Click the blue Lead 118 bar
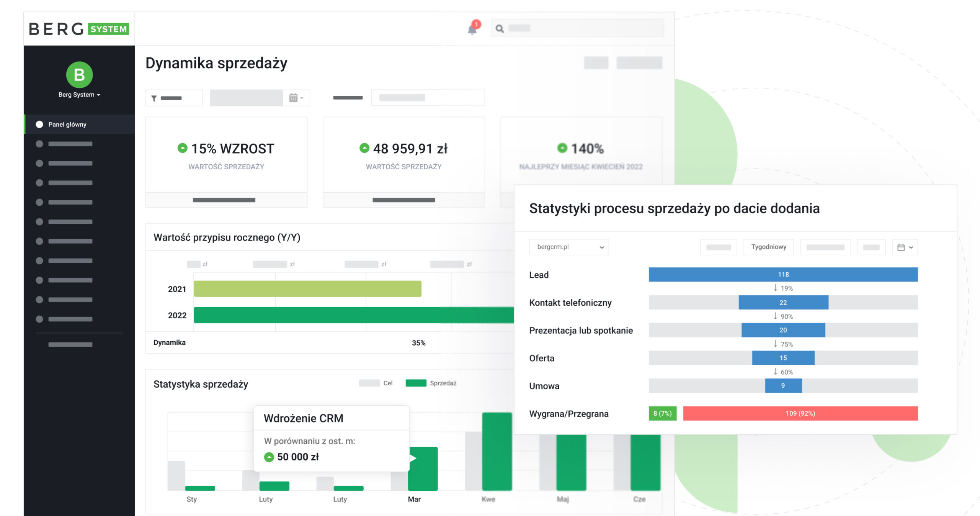Screen dimensions: 980x516 coord(783,275)
